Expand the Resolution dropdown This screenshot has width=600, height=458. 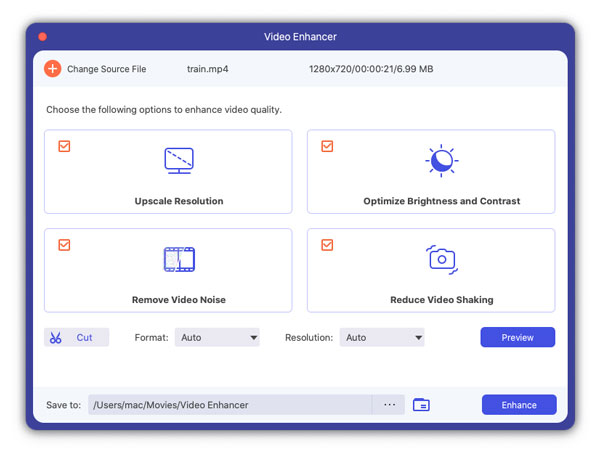pyautogui.click(x=382, y=338)
